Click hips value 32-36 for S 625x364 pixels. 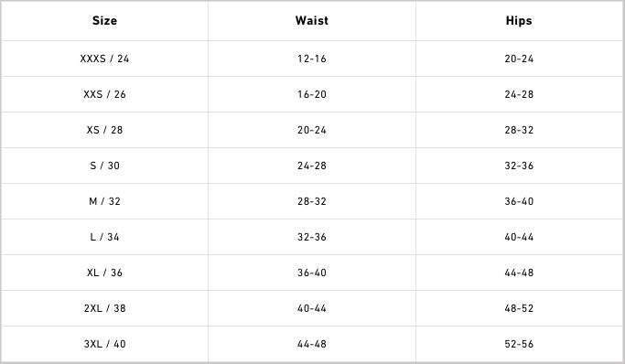coord(519,166)
